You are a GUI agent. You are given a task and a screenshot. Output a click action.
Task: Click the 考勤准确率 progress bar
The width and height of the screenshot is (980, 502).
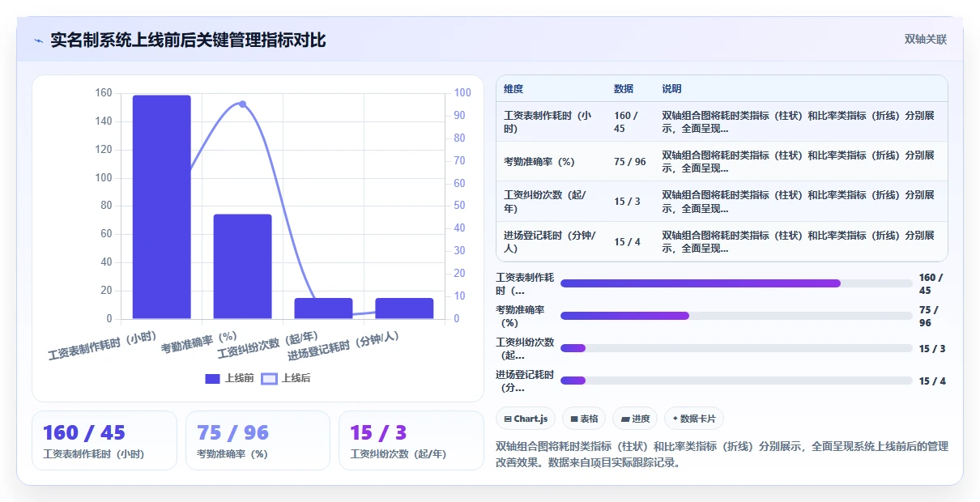[x=736, y=316]
